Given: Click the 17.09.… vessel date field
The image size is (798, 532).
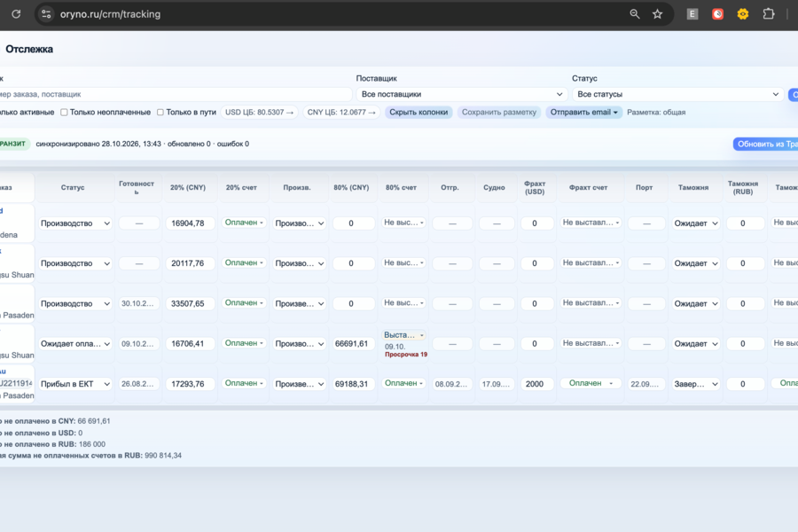Looking at the screenshot, I should click(x=497, y=384).
